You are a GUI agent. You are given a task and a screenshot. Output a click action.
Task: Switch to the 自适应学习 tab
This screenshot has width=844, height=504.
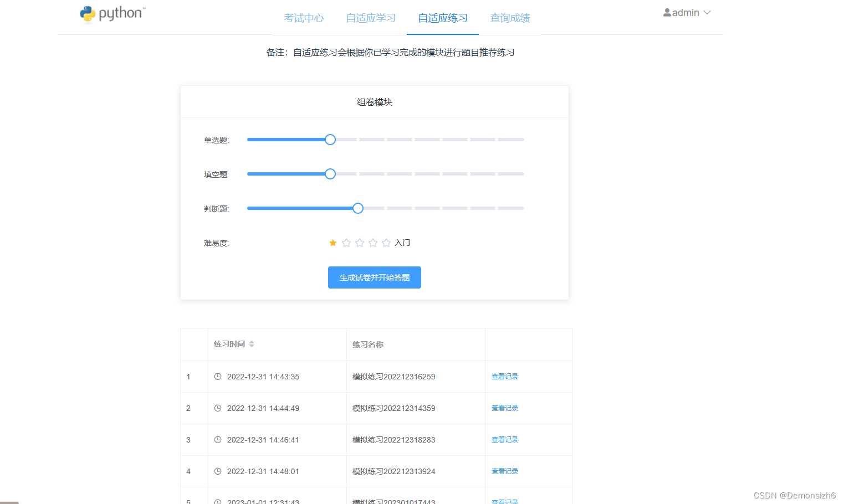coord(371,18)
